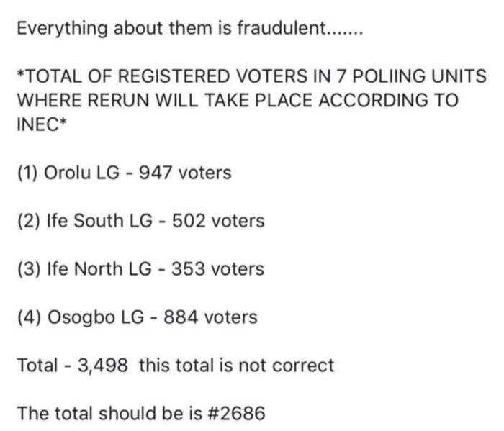Click the number 947 in the Orolu line
The width and height of the screenshot is (504, 431).
(155, 173)
